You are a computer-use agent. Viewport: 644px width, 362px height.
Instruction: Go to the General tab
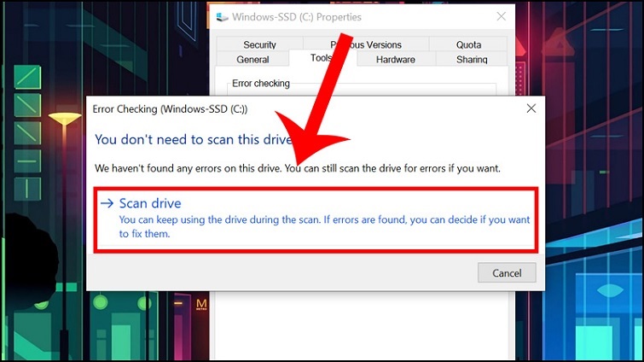(252, 60)
